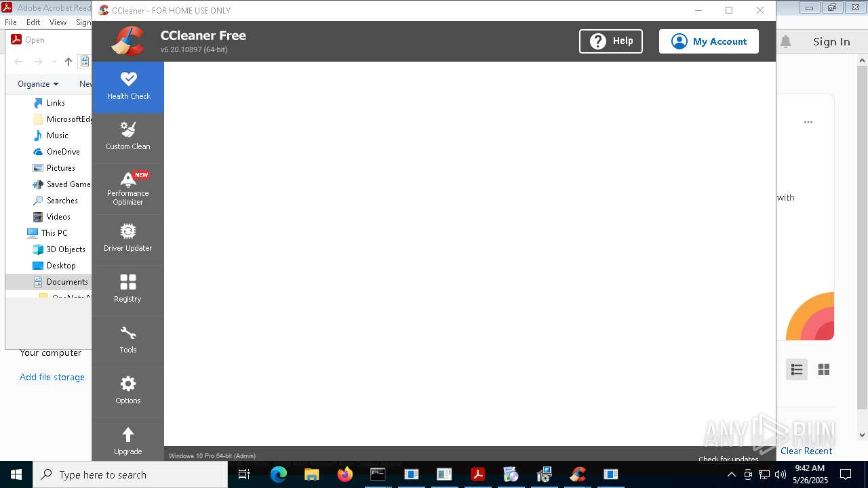The height and width of the screenshot is (488, 868).
Task: Open Task View on the taskbar
Action: pos(245,474)
